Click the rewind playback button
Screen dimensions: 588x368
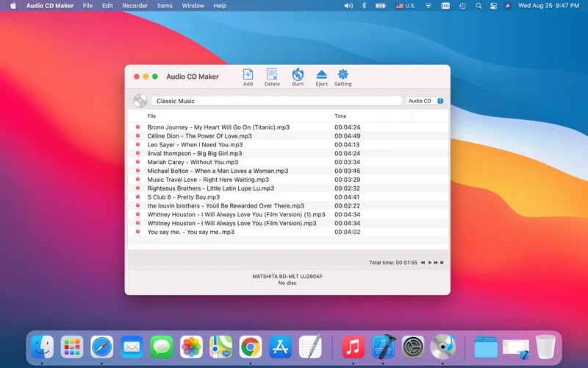[423, 263]
